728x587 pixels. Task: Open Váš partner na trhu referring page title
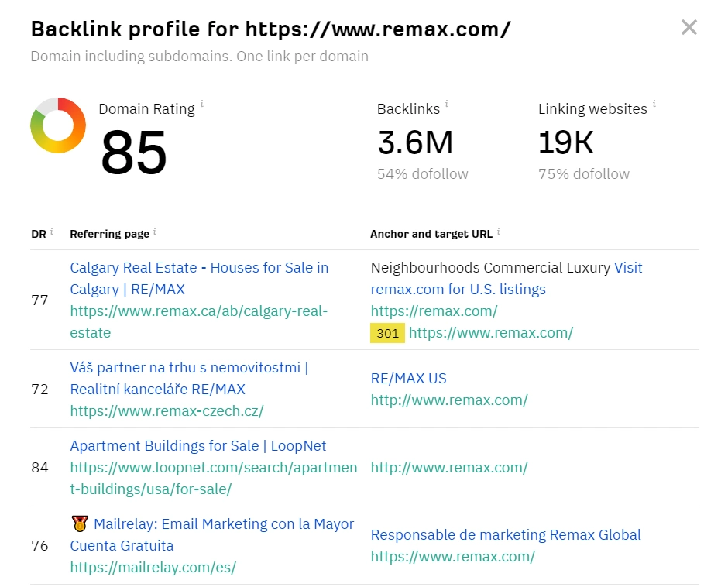click(x=189, y=378)
